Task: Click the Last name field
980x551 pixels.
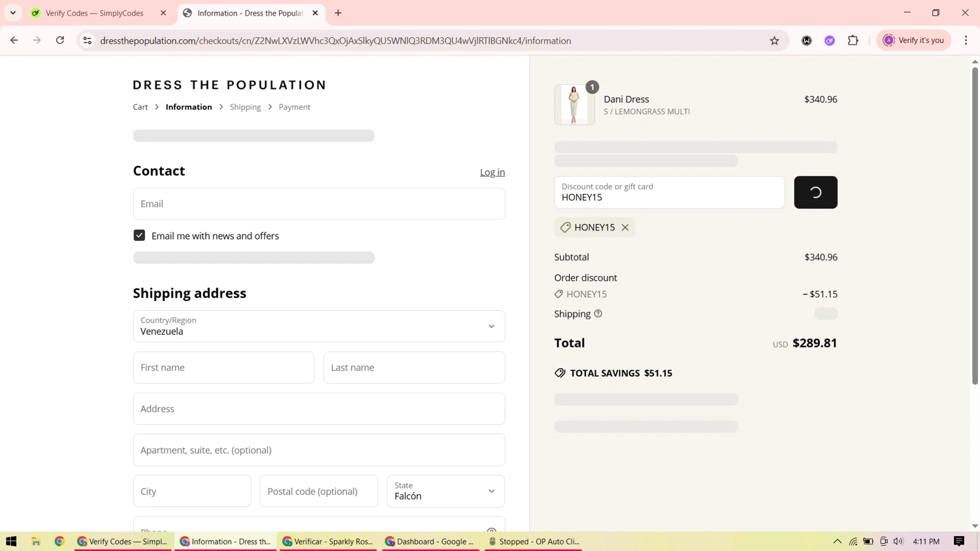Action: click(x=414, y=368)
